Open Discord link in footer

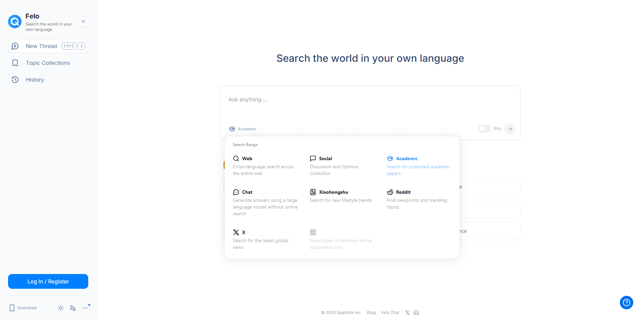[416, 313]
